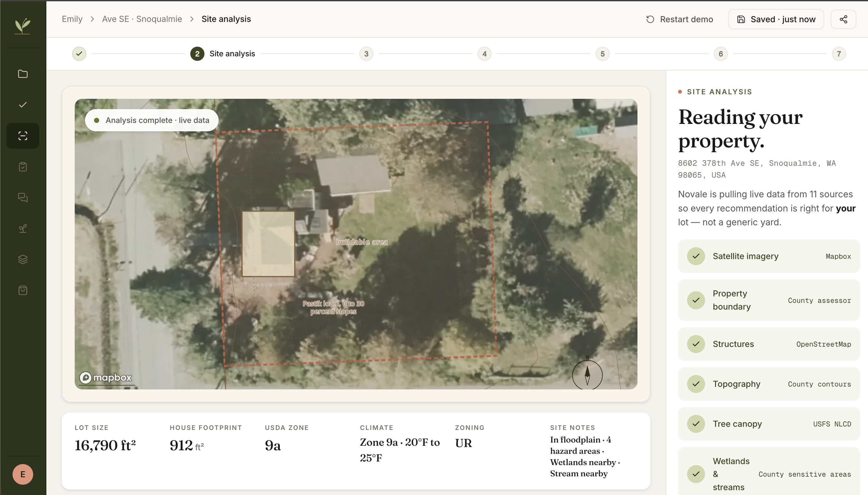Viewport: 868px width, 495px height.
Task: Jump to step 4
Action: click(485, 54)
